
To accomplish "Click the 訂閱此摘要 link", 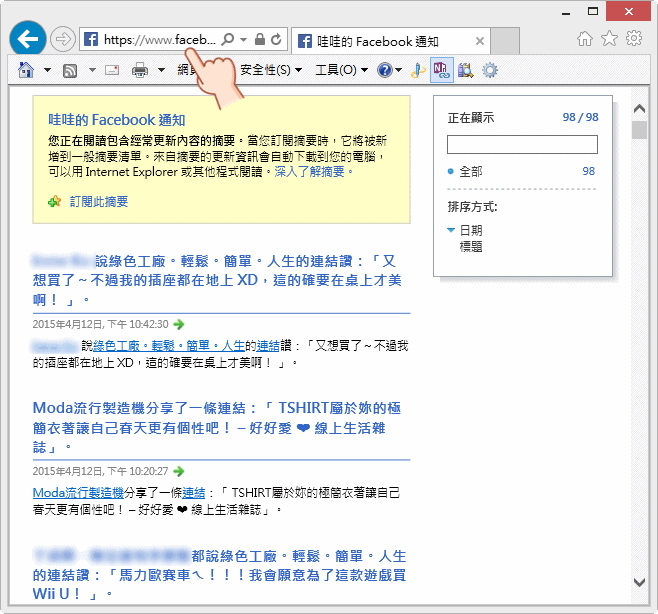I will [99, 202].
